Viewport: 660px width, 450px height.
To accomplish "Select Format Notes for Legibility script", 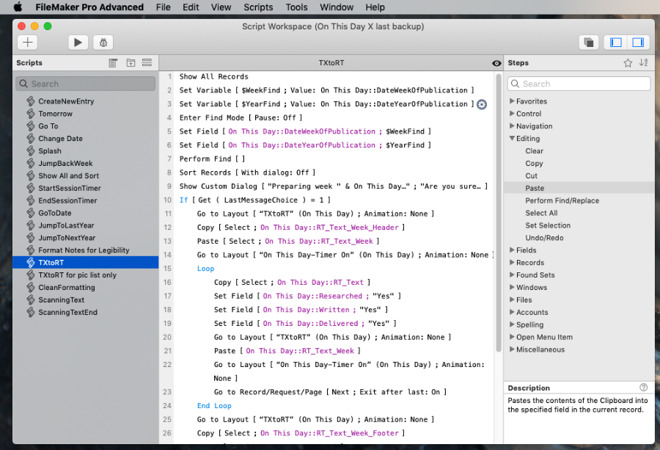I will pos(84,250).
